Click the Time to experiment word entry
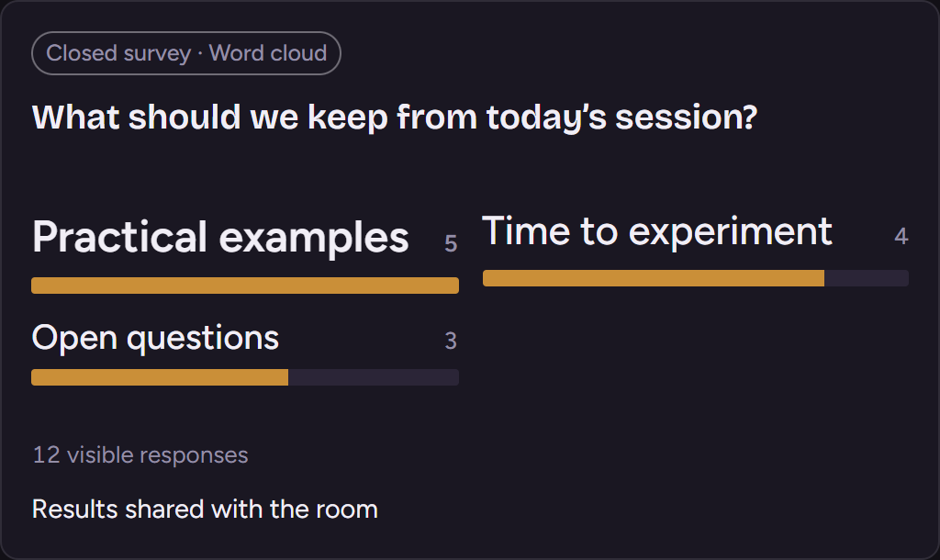Image resolution: width=940 pixels, height=560 pixels. 657,231
